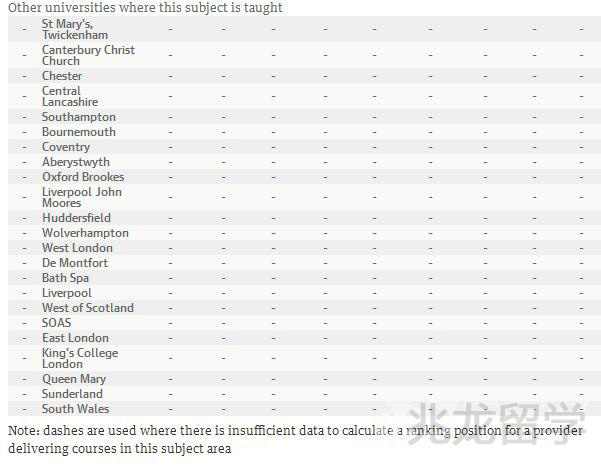
Task: Click the Southampton university name
Action: coord(78,117)
